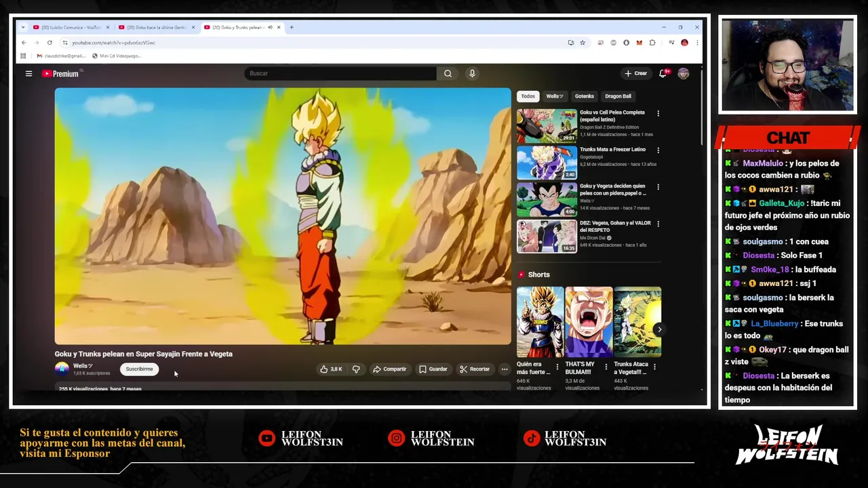Click MaxMalulo's username in chat overlay
Image resolution: width=868 pixels, height=488 pixels.
762,163
